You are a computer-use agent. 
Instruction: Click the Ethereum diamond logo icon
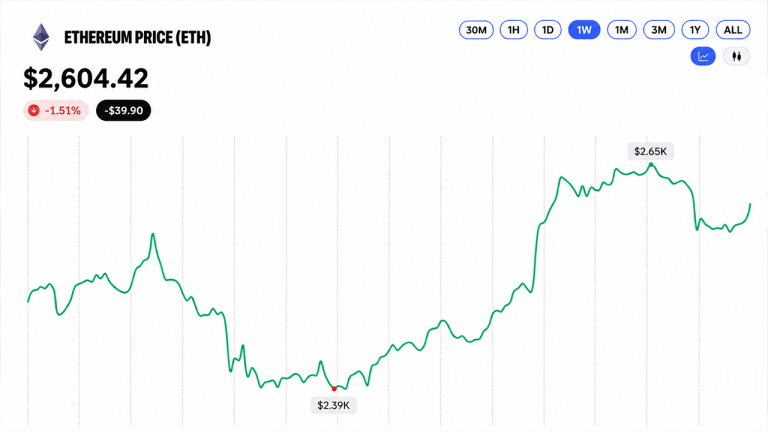[41, 37]
